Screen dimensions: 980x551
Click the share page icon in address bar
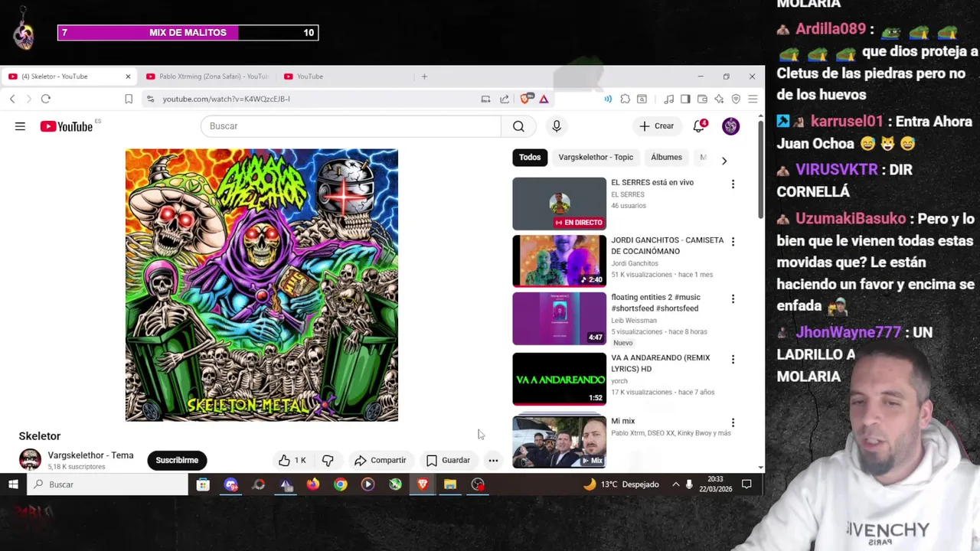(x=505, y=99)
